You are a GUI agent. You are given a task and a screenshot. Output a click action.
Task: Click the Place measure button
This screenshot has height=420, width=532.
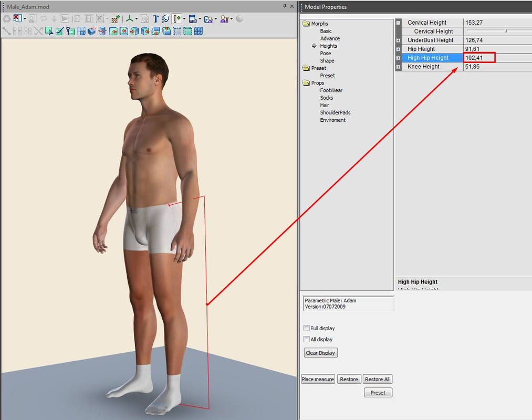[x=318, y=379]
